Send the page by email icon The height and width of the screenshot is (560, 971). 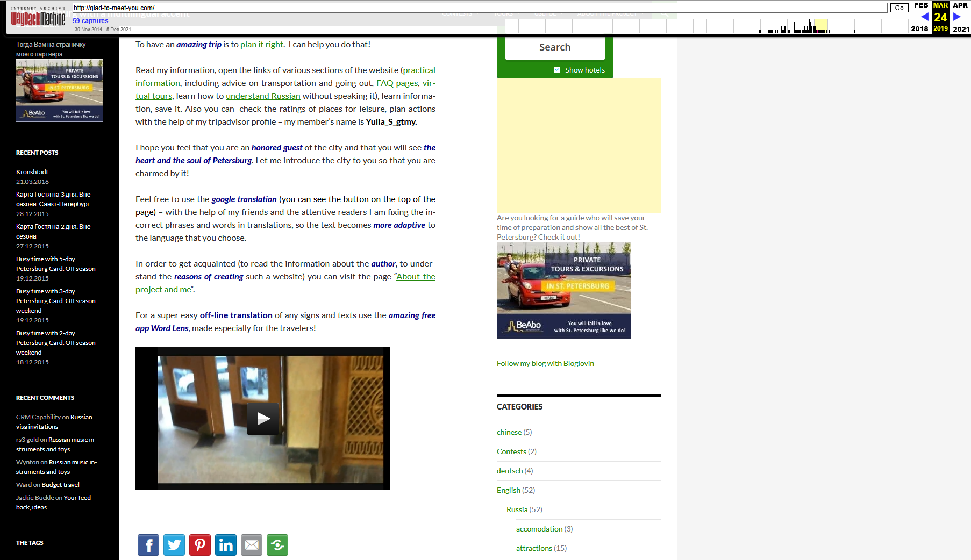click(x=252, y=545)
